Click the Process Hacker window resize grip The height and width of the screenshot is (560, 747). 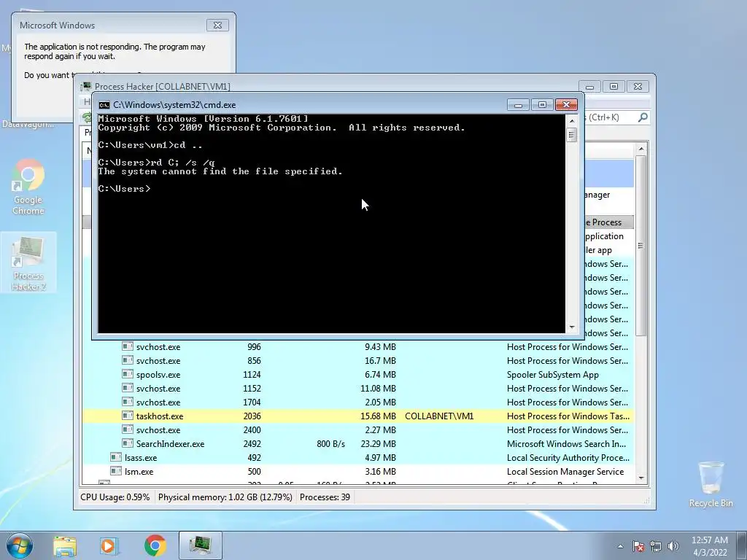pyautogui.click(x=648, y=501)
